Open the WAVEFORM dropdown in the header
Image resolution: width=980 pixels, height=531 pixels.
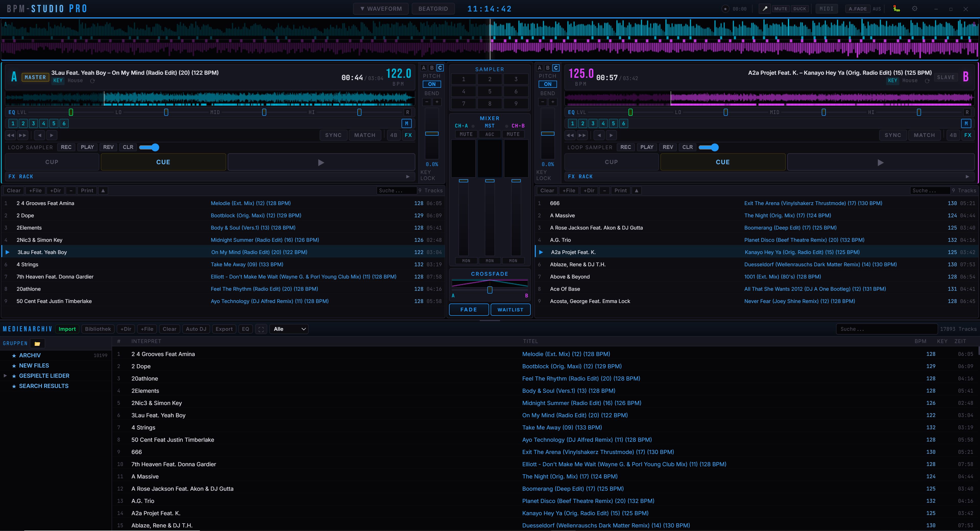pos(380,8)
